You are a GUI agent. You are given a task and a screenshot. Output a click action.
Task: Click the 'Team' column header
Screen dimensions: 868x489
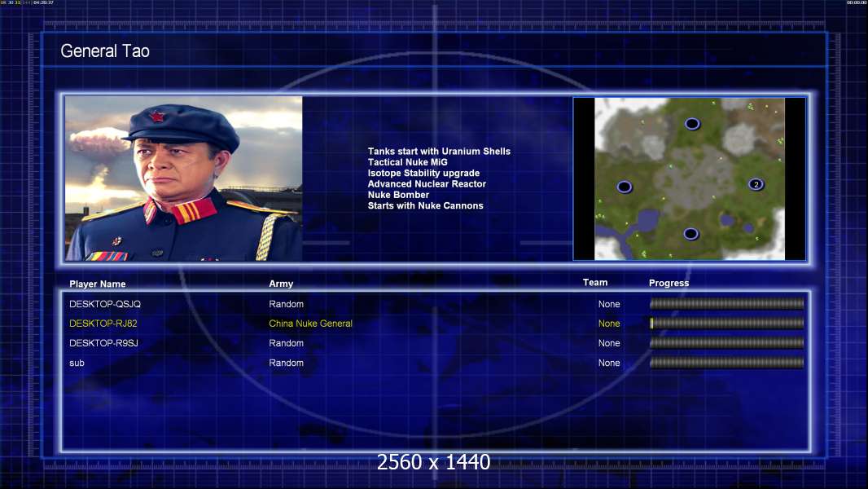[595, 283]
